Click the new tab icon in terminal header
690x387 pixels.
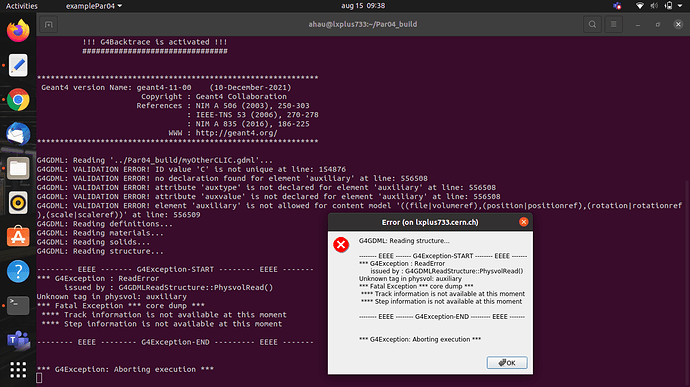click(x=49, y=24)
